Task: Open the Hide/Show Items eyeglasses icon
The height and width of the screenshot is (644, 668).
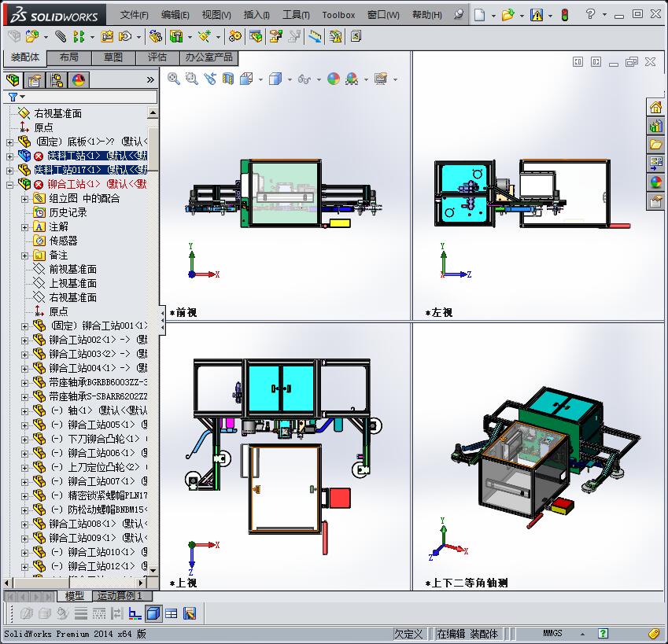Action: (x=304, y=79)
